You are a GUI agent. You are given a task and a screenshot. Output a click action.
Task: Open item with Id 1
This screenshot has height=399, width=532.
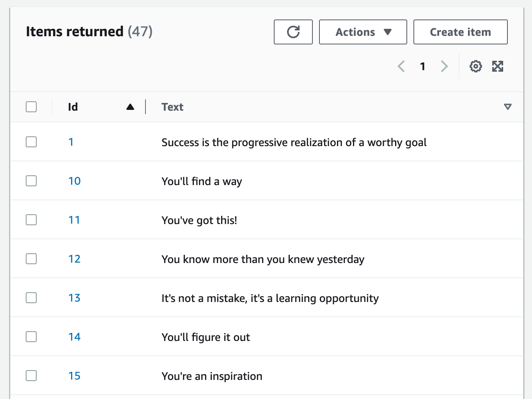coord(71,142)
